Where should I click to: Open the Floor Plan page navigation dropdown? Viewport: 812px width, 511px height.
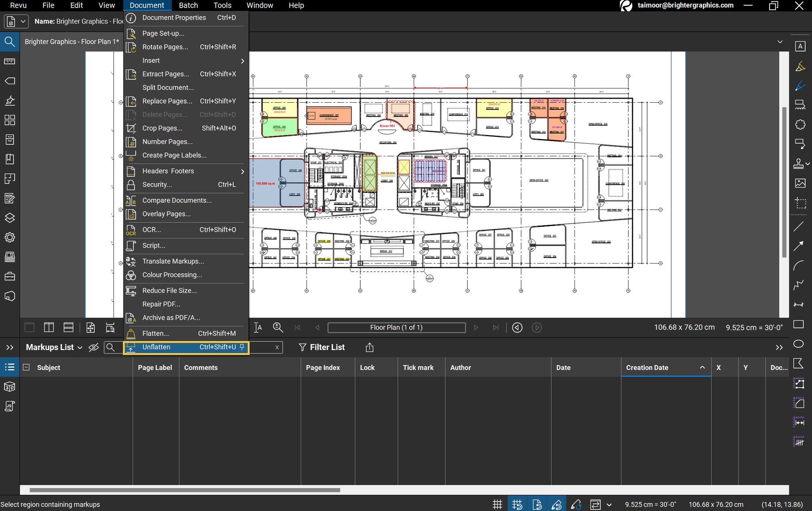pyautogui.click(x=396, y=327)
